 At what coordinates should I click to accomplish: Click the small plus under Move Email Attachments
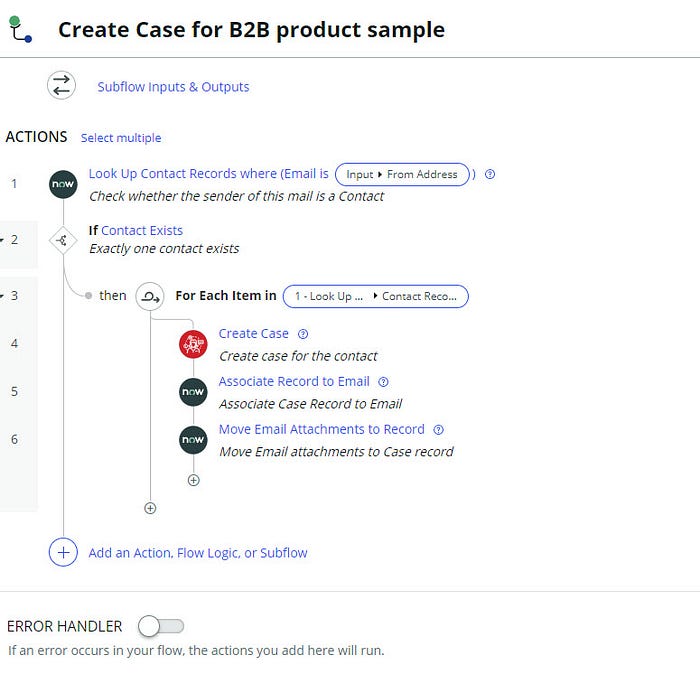click(x=193, y=480)
